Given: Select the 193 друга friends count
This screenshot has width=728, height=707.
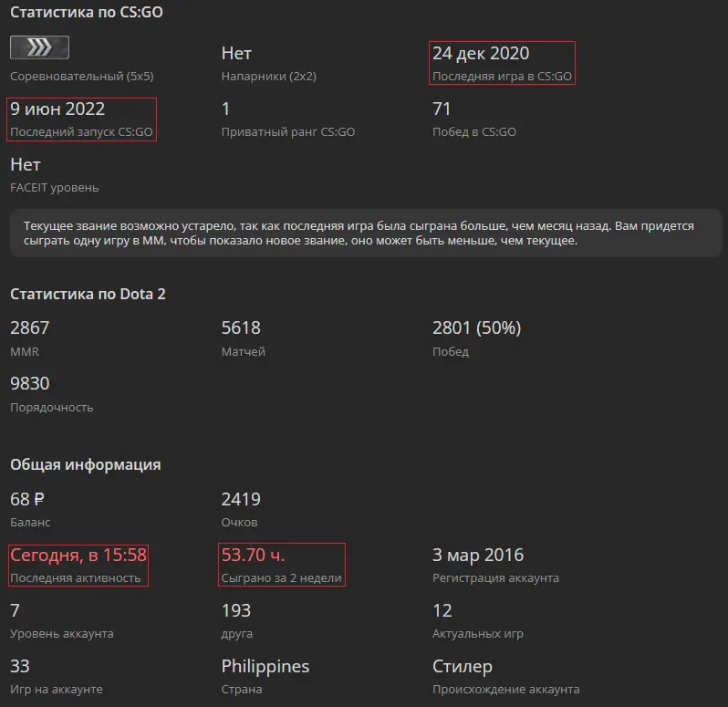Looking at the screenshot, I should pyautogui.click(x=236, y=611).
